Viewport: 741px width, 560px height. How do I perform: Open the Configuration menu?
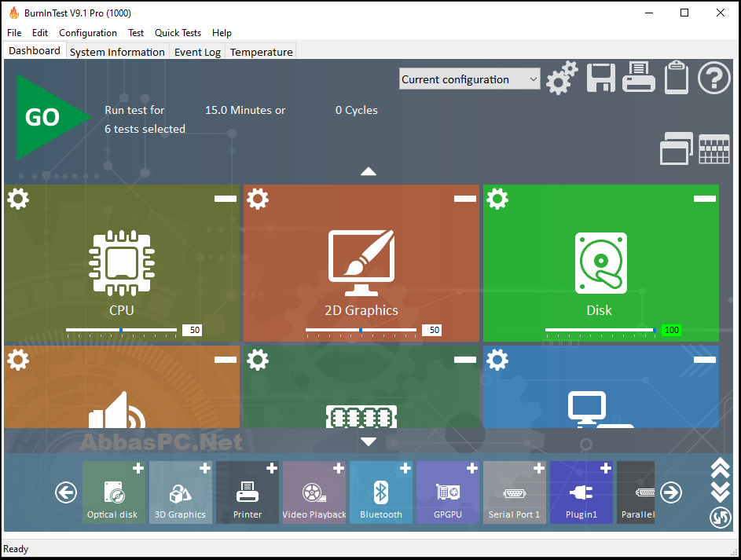(x=88, y=32)
